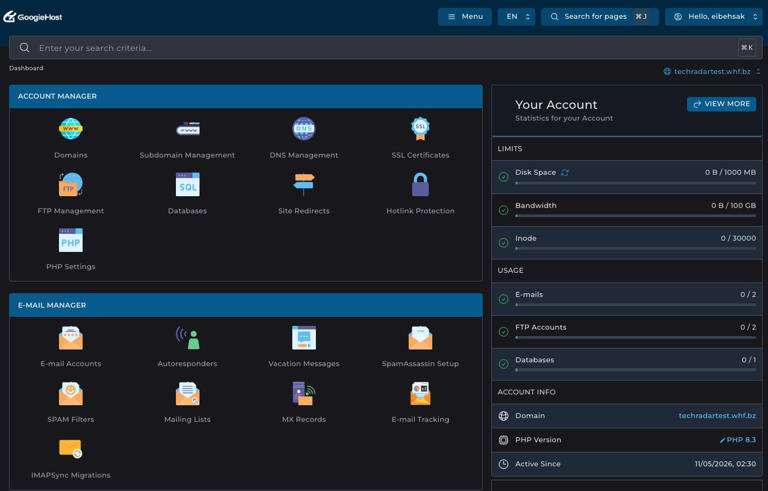Edit PHP 8.3 version link
The width and height of the screenshot is (768, 491).
tap(738, 440)
